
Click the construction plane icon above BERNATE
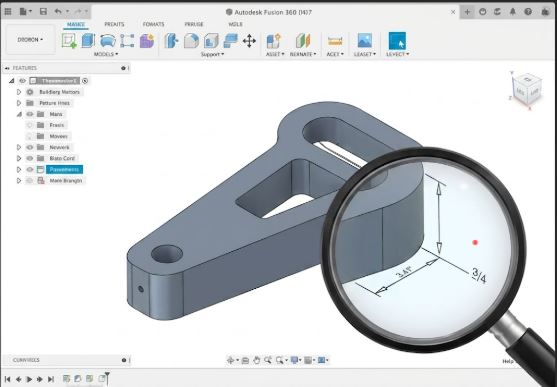point(303,41)
